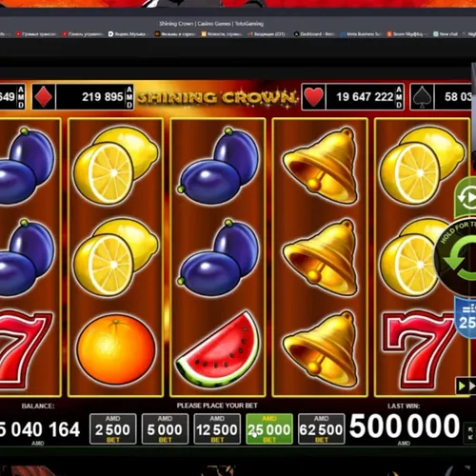
Task: Select the 2 500 AMD bet
Action: click(x=113, y=429)
